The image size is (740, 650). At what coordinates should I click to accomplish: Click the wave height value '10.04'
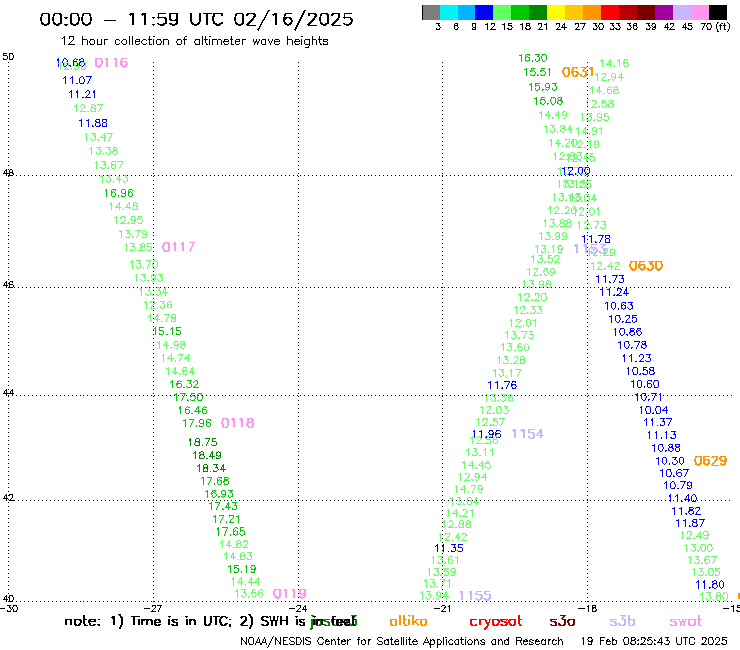point(654,410)
